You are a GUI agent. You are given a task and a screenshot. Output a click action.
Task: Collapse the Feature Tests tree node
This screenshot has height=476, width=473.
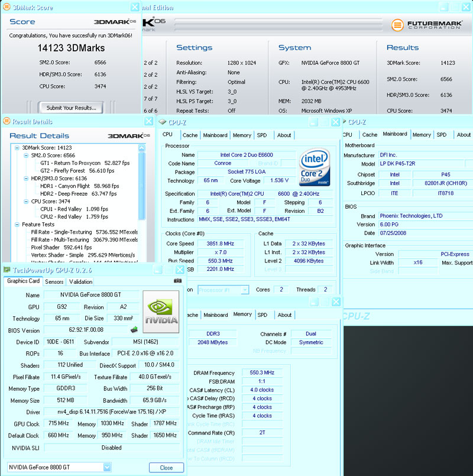(17, 224)
